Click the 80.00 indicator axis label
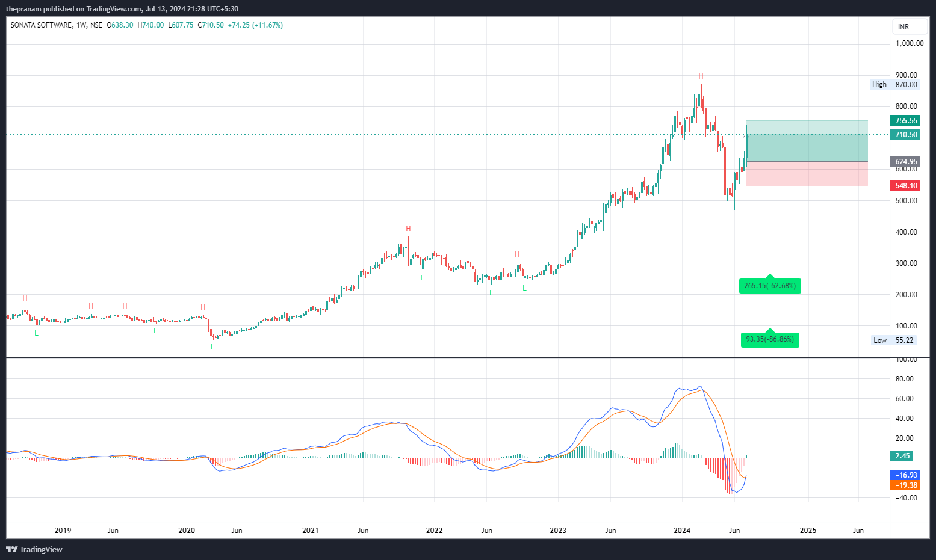 [905, 379]
